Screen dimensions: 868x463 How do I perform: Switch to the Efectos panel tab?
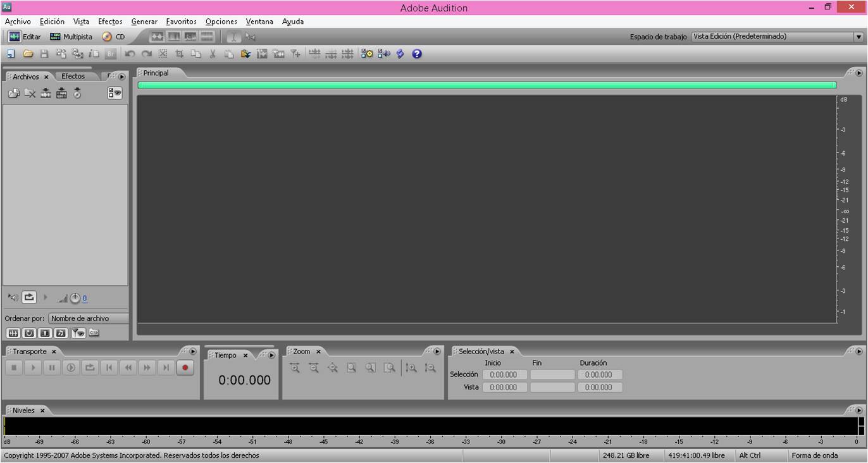73,77
